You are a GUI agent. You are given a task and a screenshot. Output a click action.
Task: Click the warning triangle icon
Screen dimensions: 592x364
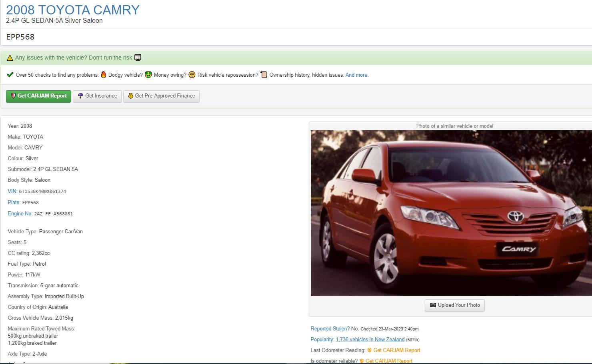pyautogui.click(x=10, y=58)
